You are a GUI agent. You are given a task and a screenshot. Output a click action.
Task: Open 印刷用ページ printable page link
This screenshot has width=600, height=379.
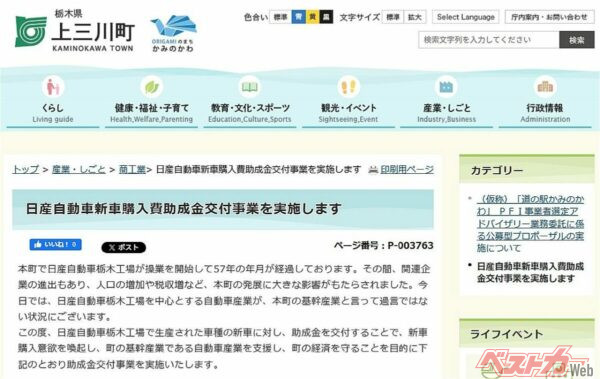pyautogui.click(x=407, y=169)
